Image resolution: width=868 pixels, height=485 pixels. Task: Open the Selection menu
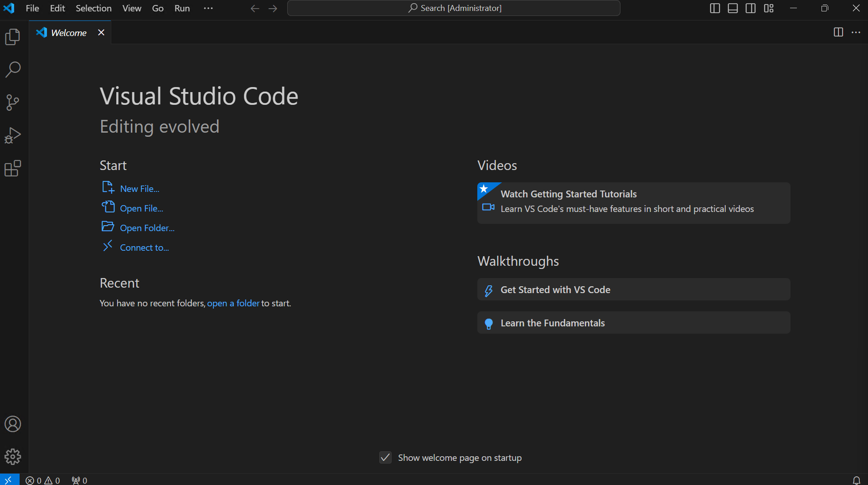pos(93,8)
